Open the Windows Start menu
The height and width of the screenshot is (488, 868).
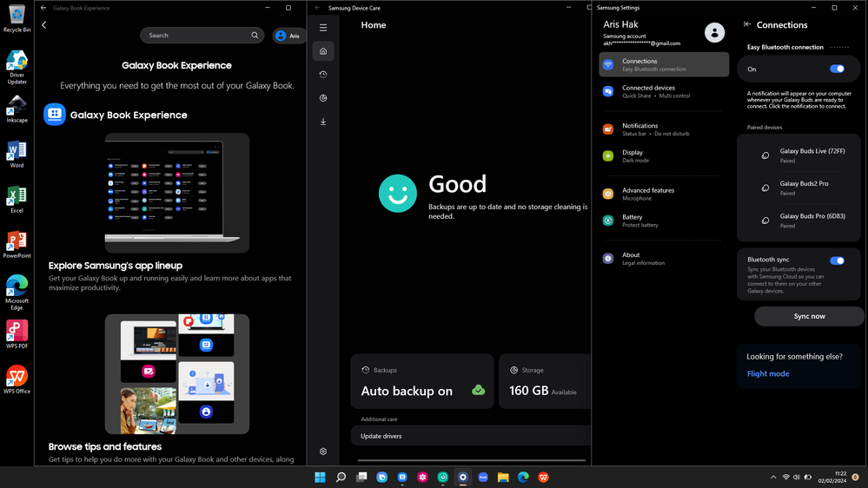click(x=320, y=477)
